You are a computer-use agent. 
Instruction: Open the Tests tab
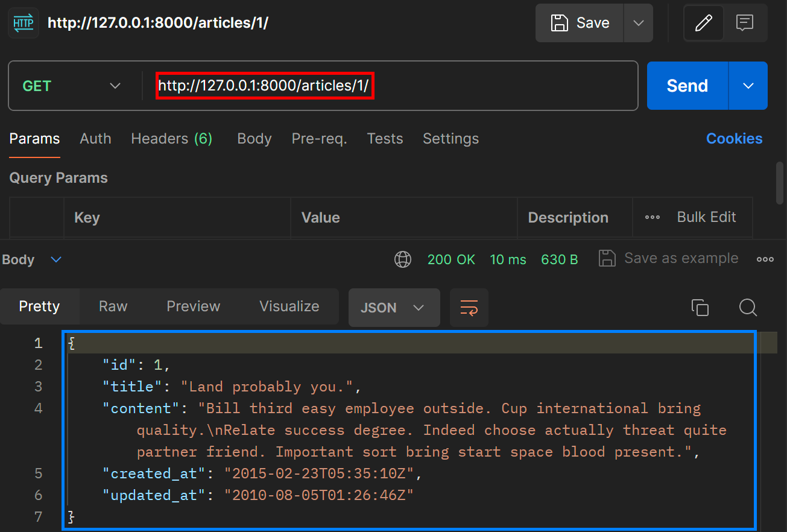click(385, 139)
